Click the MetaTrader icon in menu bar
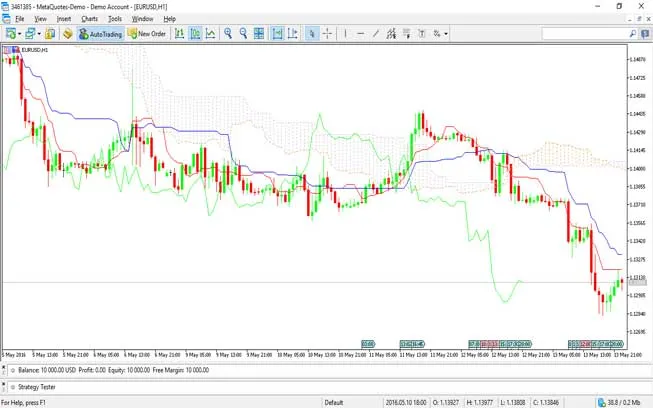The image size is (653, 408). tap(6, 19)
